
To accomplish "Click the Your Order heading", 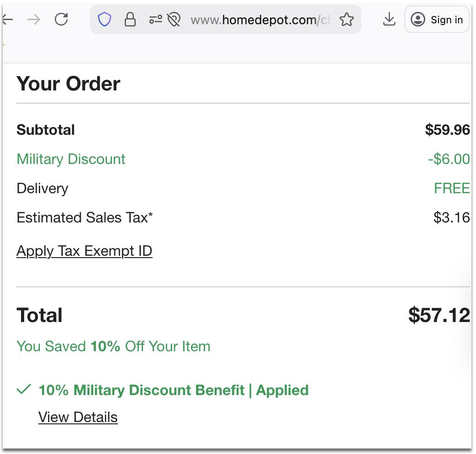I will [69, 84].
